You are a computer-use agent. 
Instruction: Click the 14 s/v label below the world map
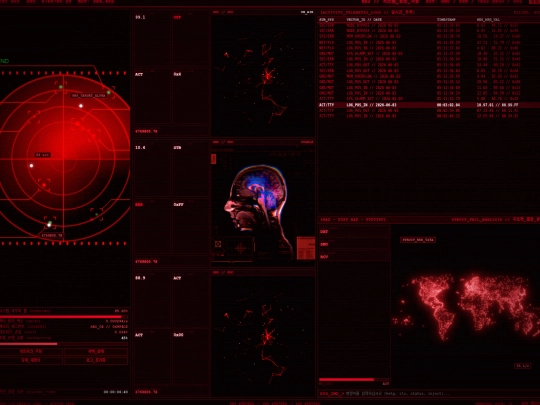[522, 365]
